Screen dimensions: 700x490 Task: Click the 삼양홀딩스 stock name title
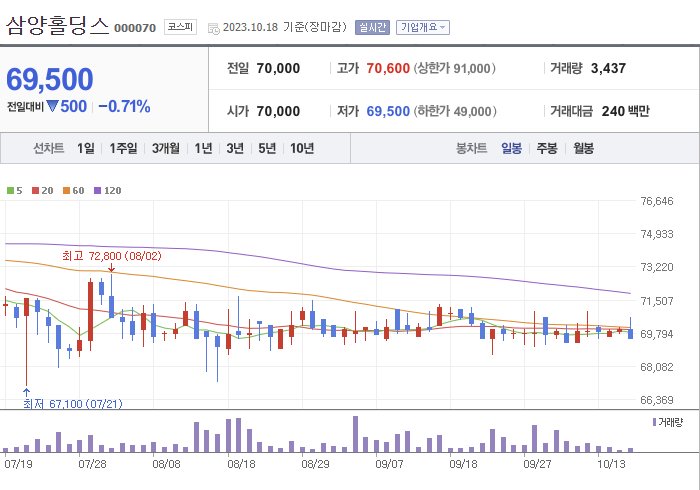(57, 26)
